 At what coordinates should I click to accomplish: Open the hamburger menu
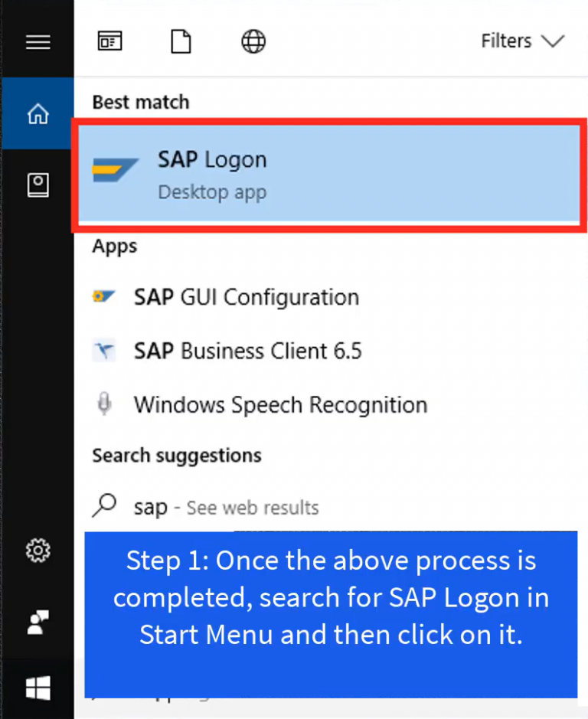(x=37, y=42)
